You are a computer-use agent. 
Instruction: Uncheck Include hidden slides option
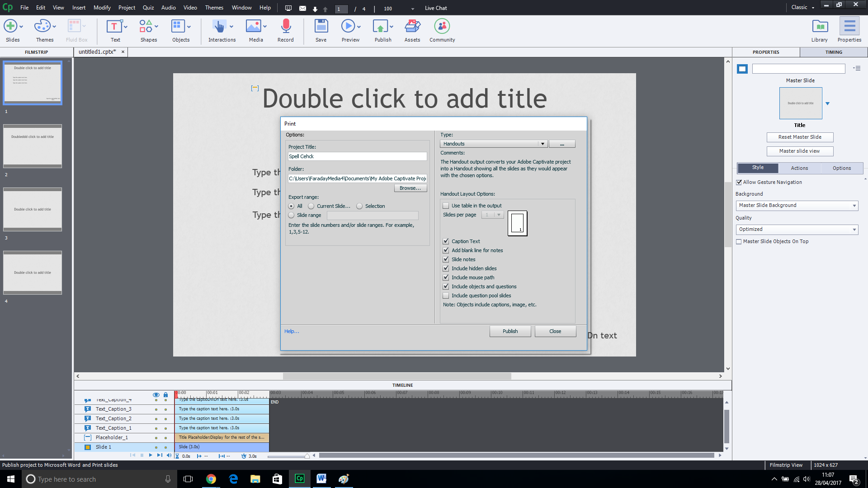(446, 268)
